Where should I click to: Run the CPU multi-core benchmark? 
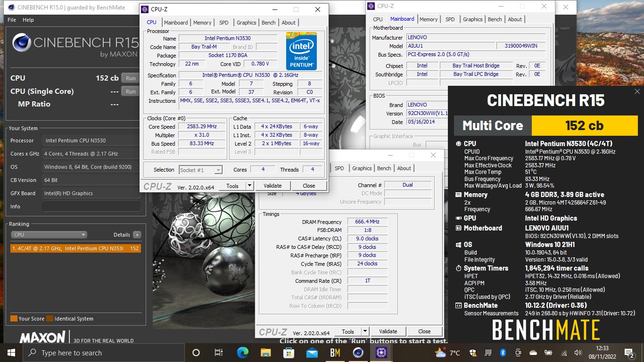131,78
